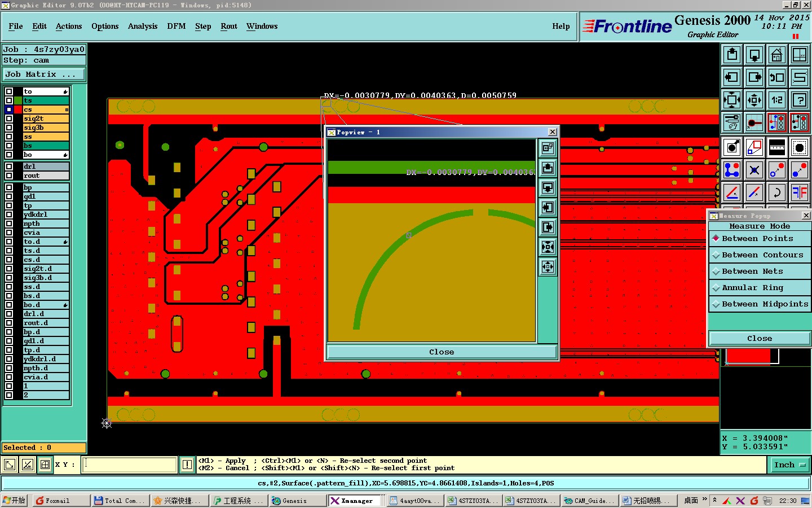Open the Windows menu
The height and width of the screenshot is (508, 812).
point(262,26)
